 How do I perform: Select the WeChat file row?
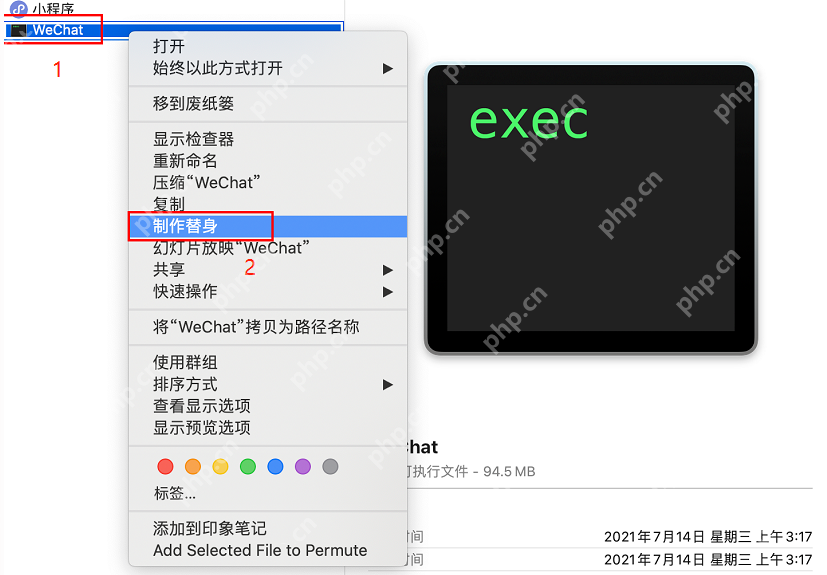click(174, 30)
